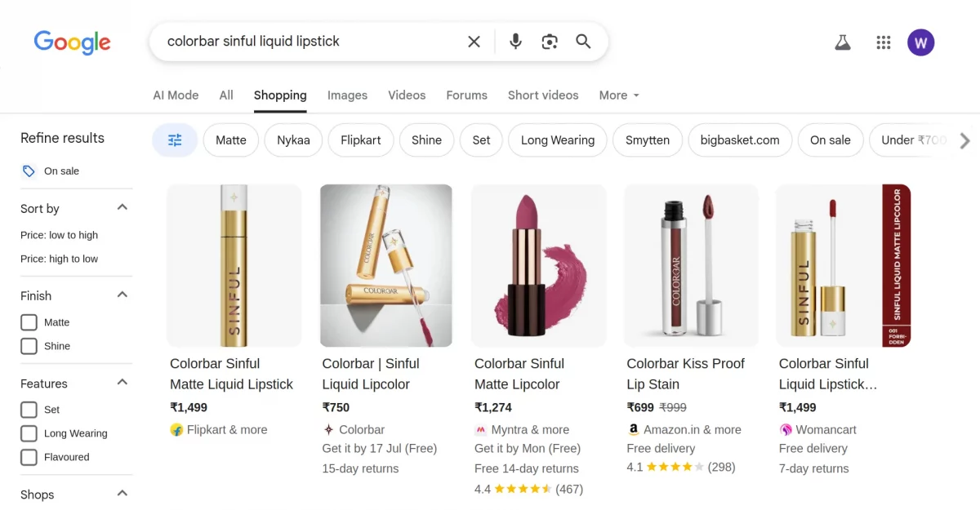Clear the search query with the X icon
Image resolution: width=980 pixels, height=510 pixels.
tap(474, 41)
